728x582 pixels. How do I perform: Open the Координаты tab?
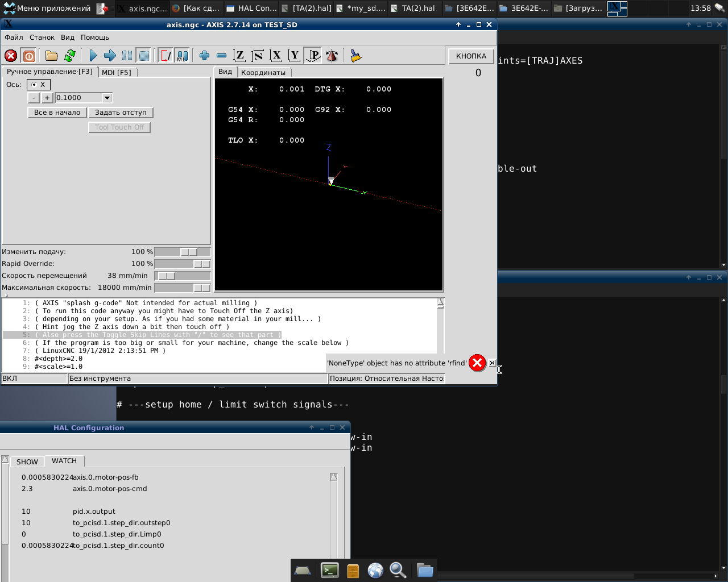click(x=263, y=72)
